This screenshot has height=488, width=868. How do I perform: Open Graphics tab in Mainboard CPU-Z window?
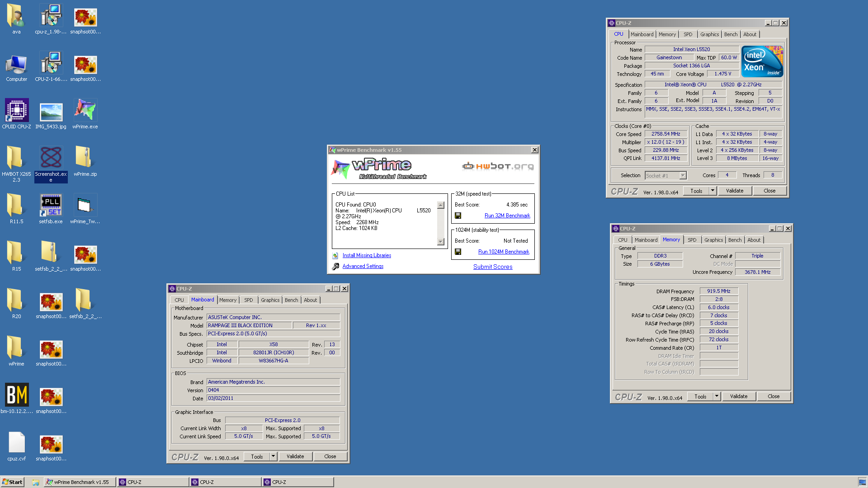point(270,300)
